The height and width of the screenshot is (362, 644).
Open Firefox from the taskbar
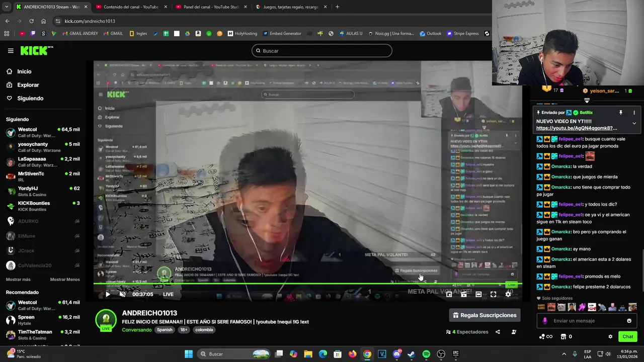(353, 354)
